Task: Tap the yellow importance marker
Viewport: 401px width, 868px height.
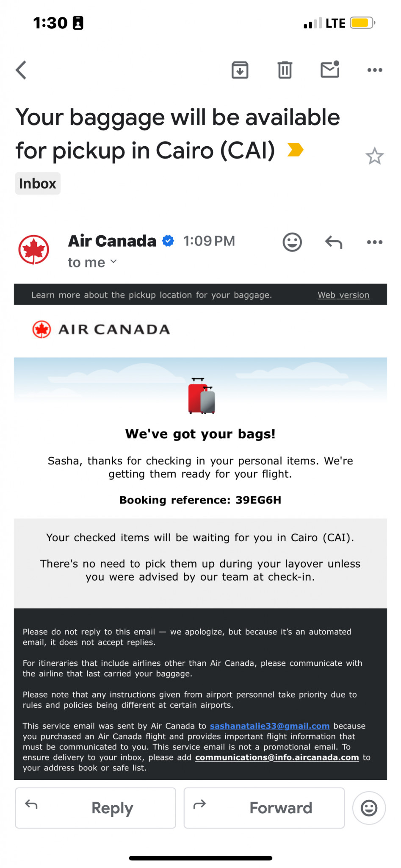Action: pyautogui.click(x=295, y=150)
